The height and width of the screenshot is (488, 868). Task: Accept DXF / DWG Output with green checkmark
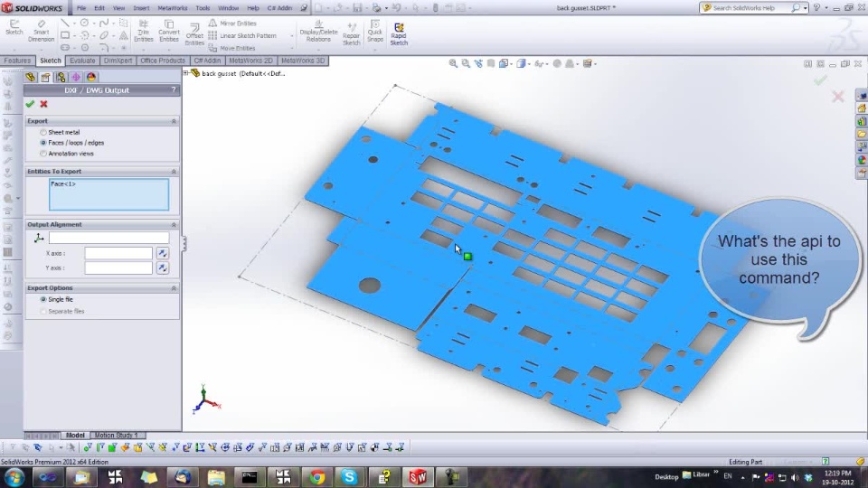(30, 104)
